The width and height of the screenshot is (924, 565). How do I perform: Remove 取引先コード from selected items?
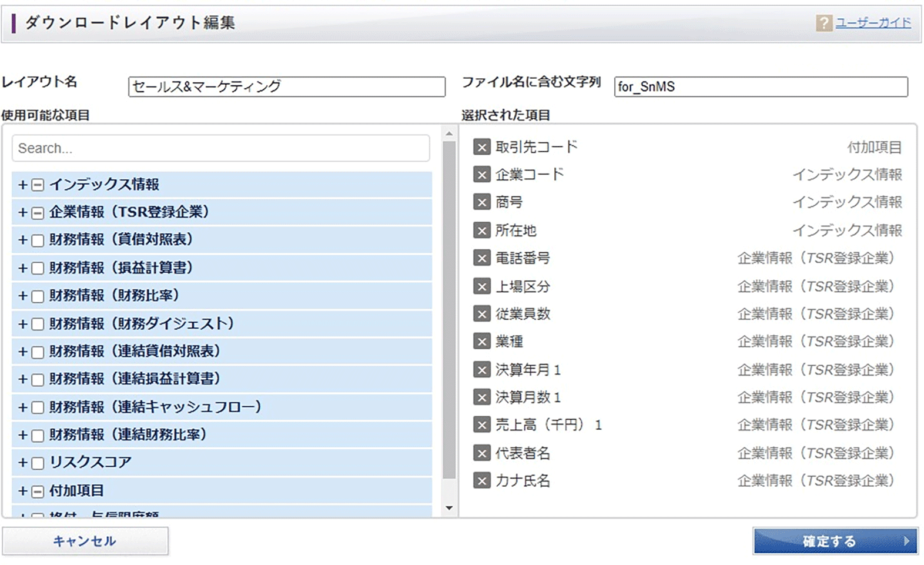[x=481, y=147]
